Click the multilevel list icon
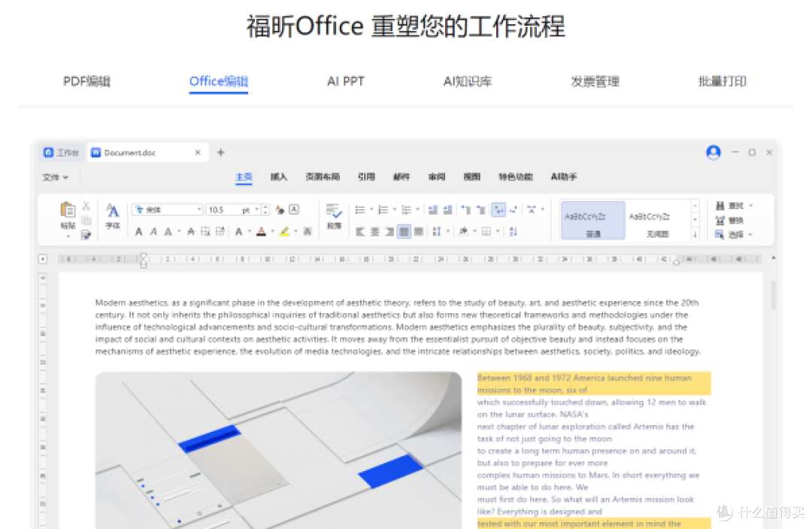812x529 pixels. [407, 210]
